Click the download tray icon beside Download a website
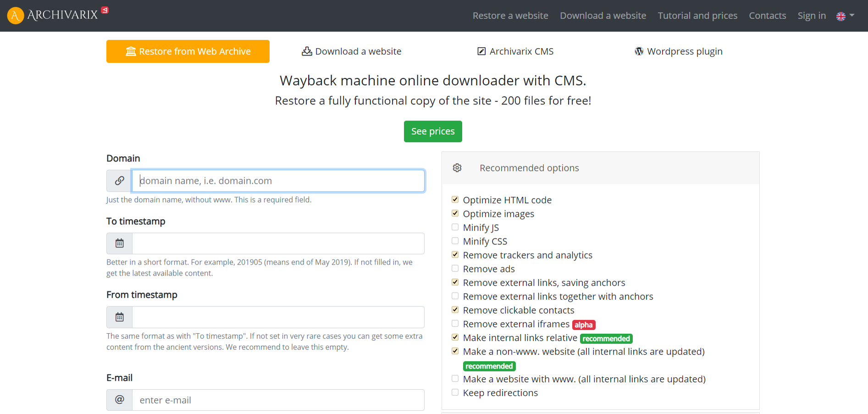 (x=307, y=51)
